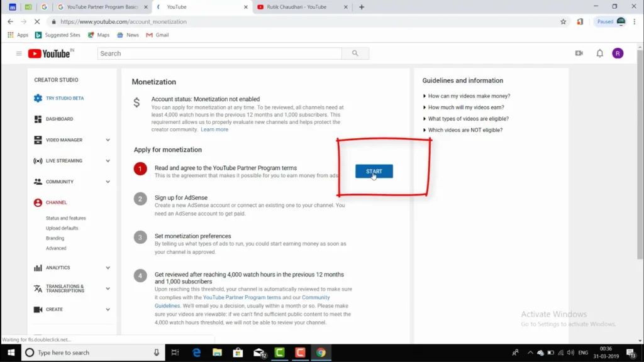The height and width of the screenshot is (362, 644).
Task: Close the YouTube Partner Program Basics tab
Action: 146,7
